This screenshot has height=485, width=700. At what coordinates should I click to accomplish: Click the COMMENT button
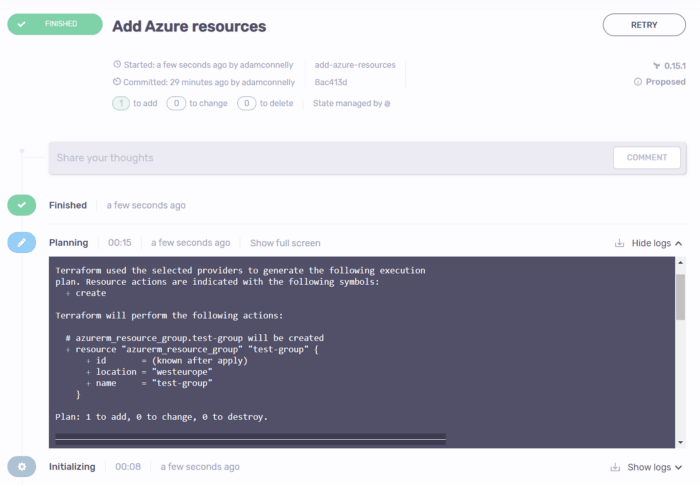646,158
